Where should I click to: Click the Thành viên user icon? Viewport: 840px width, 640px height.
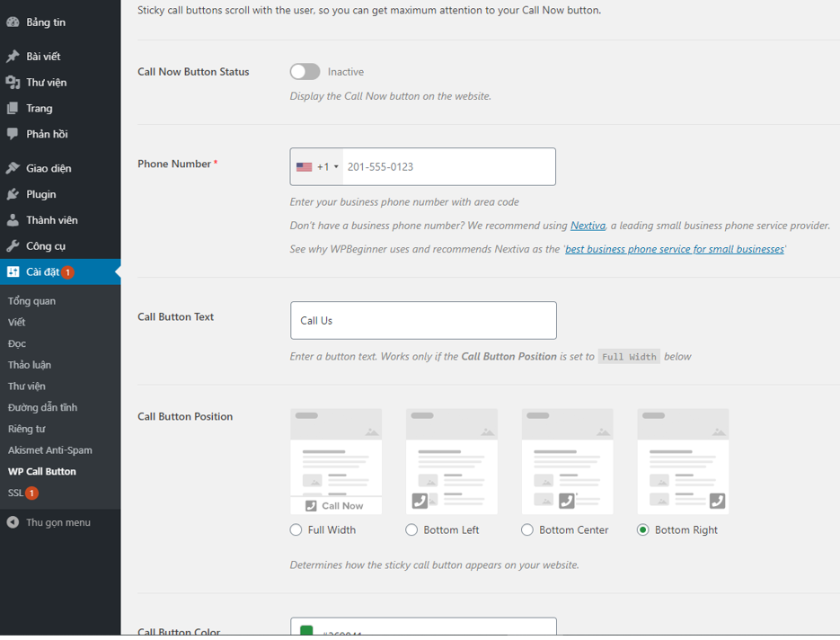[x=13, y=220]
